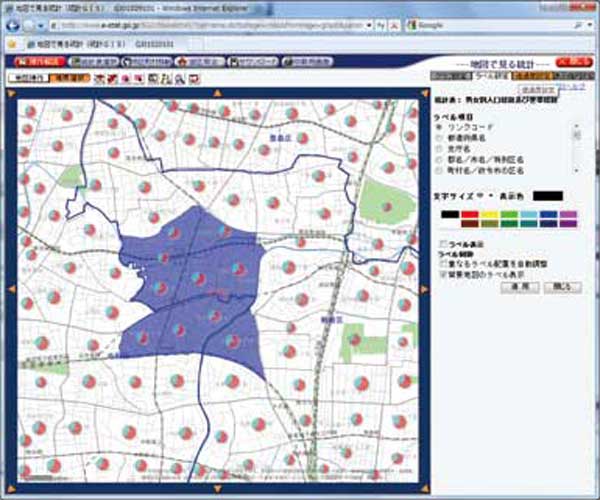Select the orange tab beside 地図操作
Viewport: 600px width, 500px height.
click(x=70, y=78)
